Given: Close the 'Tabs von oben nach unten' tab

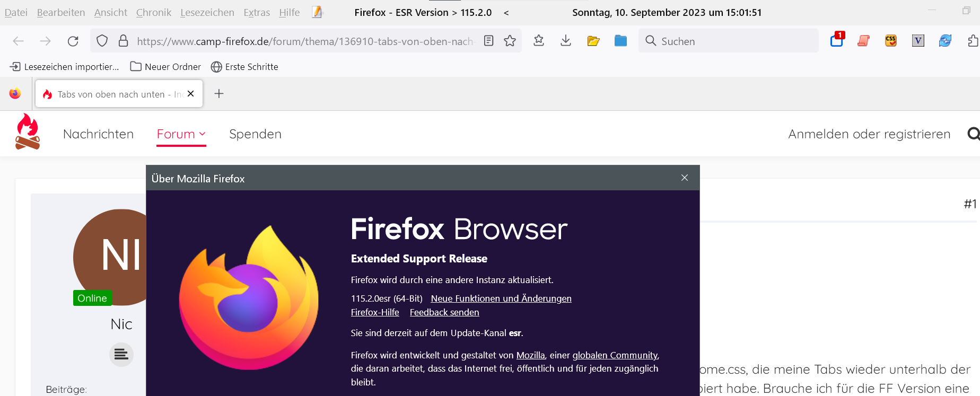Looking at the screenshot, I should click(x=191, y=94).
